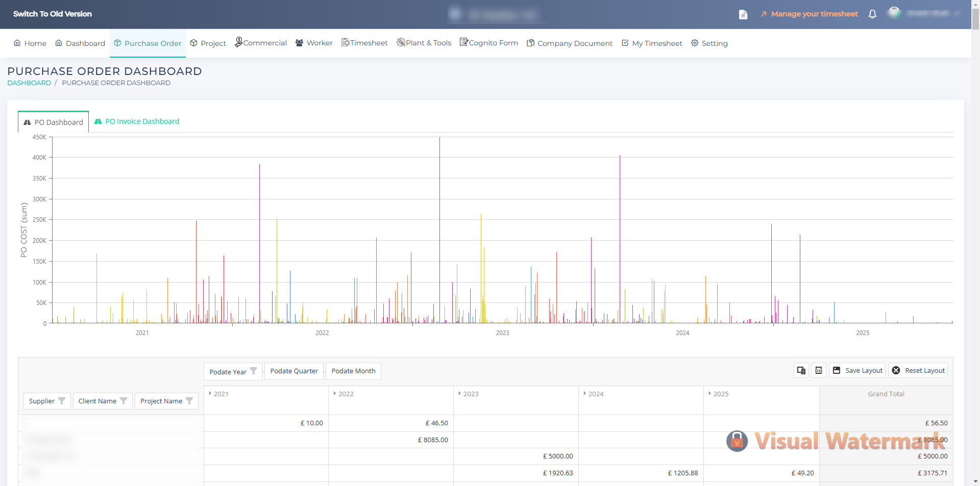Screen dimensions: 980x486
Task: Click the field chooser icon beside XLSX export
Action: (x=801, y=371)
